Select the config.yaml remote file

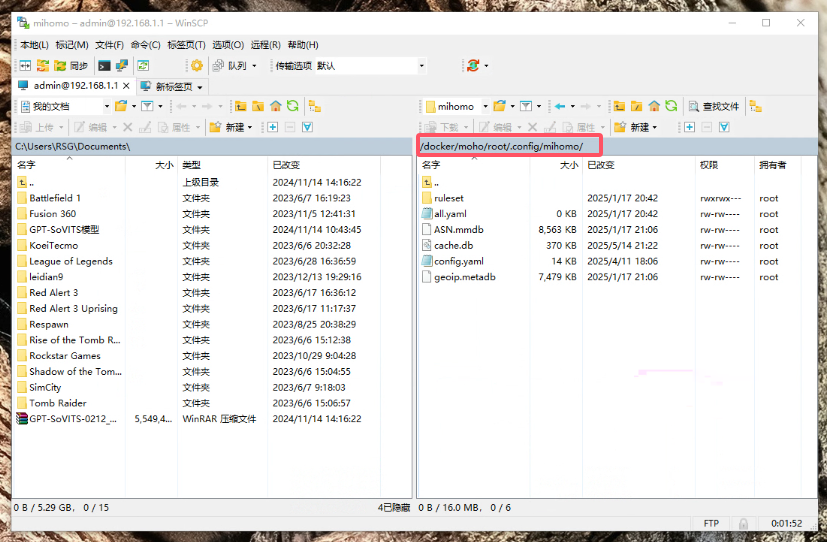click(458, 261)
